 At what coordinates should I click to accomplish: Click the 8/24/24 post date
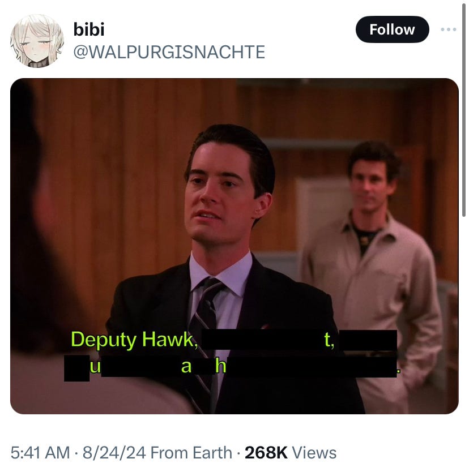(114, 453)
